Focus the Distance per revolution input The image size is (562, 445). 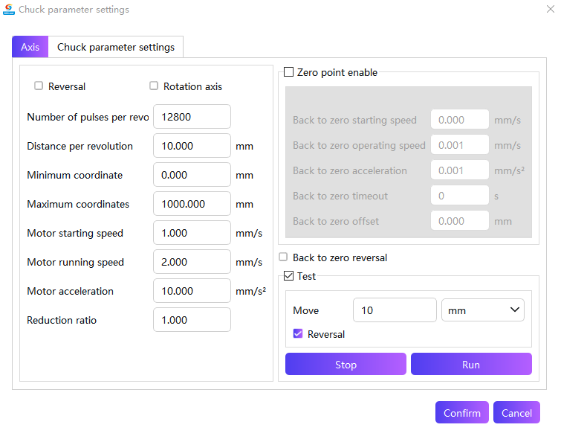(192, 146)
